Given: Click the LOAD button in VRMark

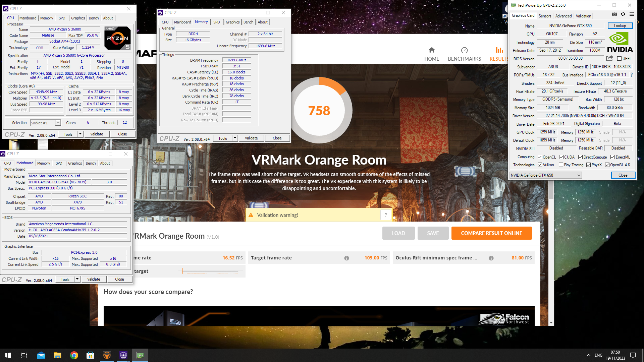Looking at the screenshot, I should click(x=398, y=233).
